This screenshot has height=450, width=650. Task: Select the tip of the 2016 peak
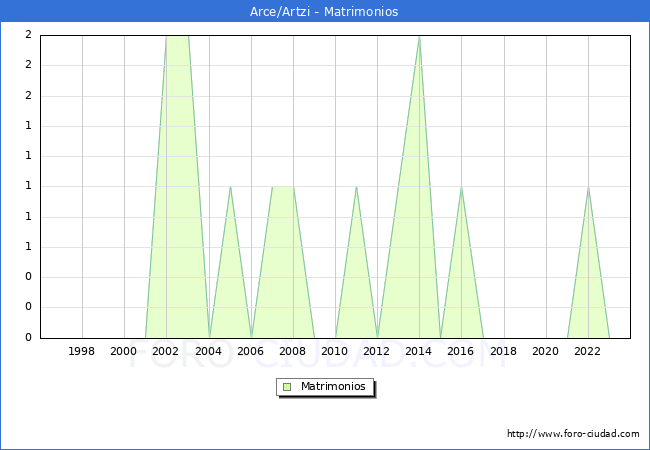(461, 187)
